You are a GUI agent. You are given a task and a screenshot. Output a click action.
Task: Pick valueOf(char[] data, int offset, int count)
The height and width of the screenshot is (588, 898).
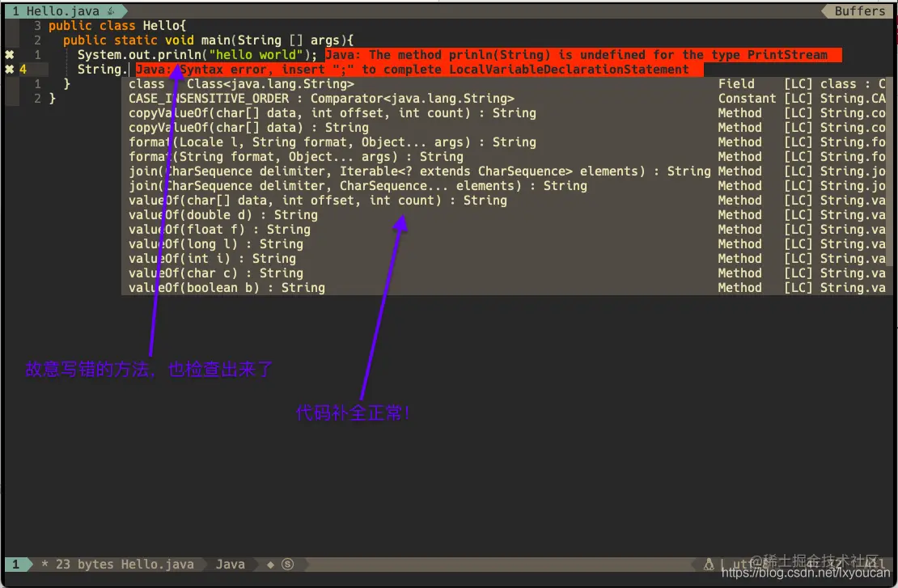point(318,201)
